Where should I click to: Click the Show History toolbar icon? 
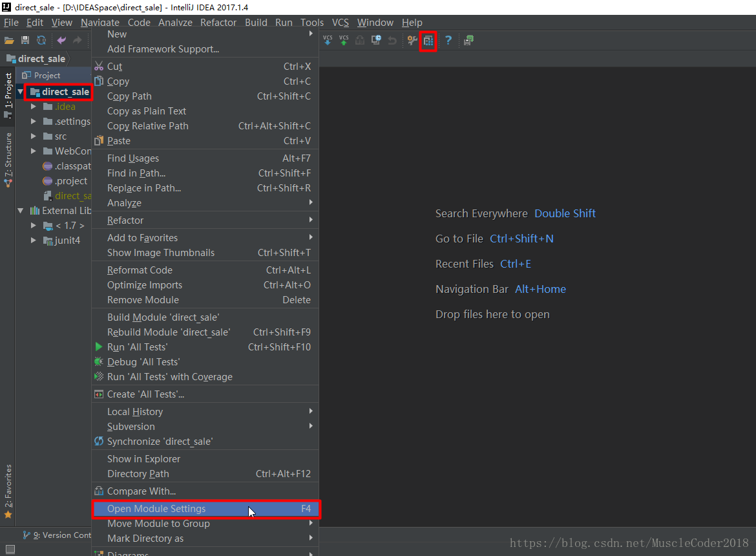(x=376, y=40)
